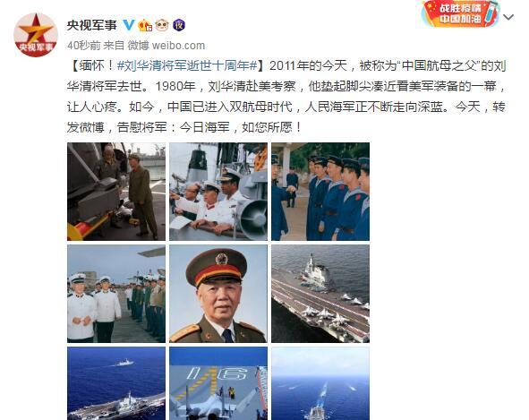Open the carrier with escort ship photo
Screen dimensions: 529x420
[116, 383]
